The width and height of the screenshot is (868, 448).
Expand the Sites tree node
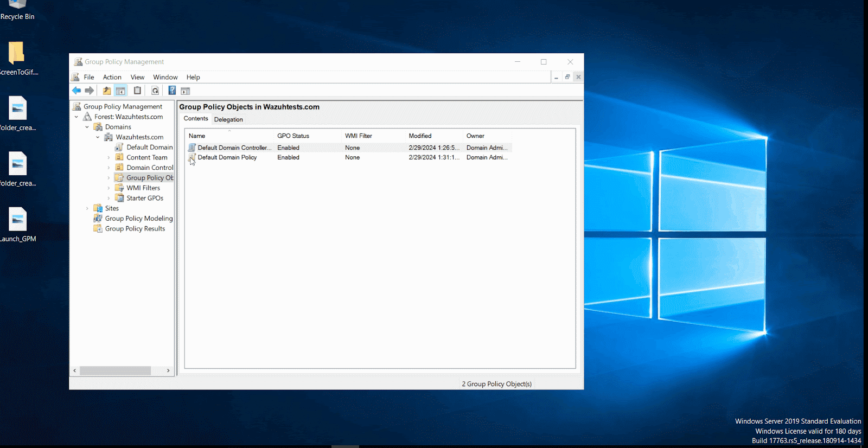click(x=87, y=208)
